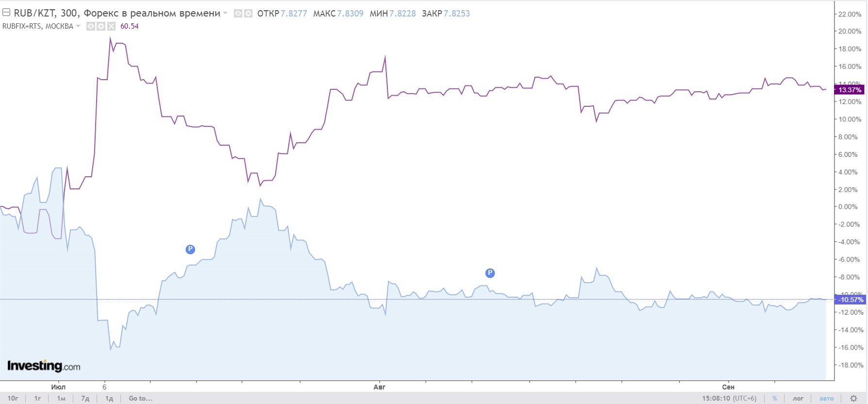Click the purple 13.37% price label

point(849,90)
